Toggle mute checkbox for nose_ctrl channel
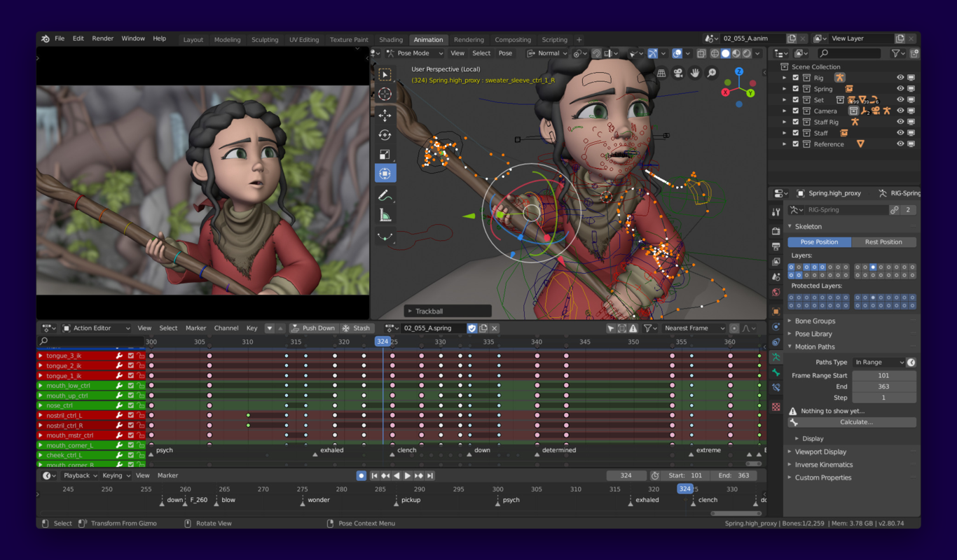 (x=130, y=405)
